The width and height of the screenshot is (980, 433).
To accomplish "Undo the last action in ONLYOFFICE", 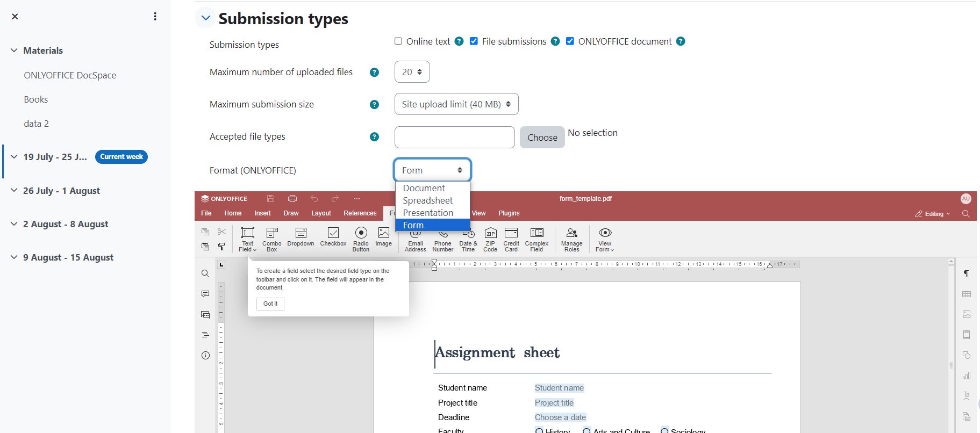I will (314, 199).
